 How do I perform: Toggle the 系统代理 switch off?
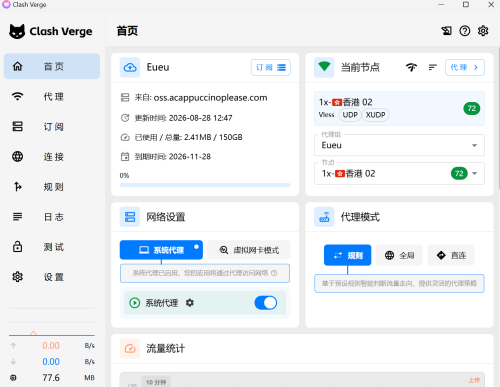(x=266, y=303)
